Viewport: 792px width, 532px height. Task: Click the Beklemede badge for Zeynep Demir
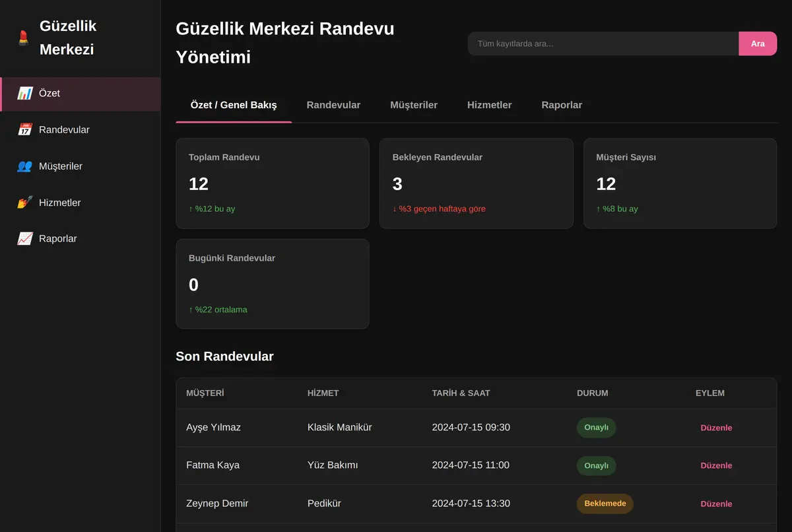[605, 504]
